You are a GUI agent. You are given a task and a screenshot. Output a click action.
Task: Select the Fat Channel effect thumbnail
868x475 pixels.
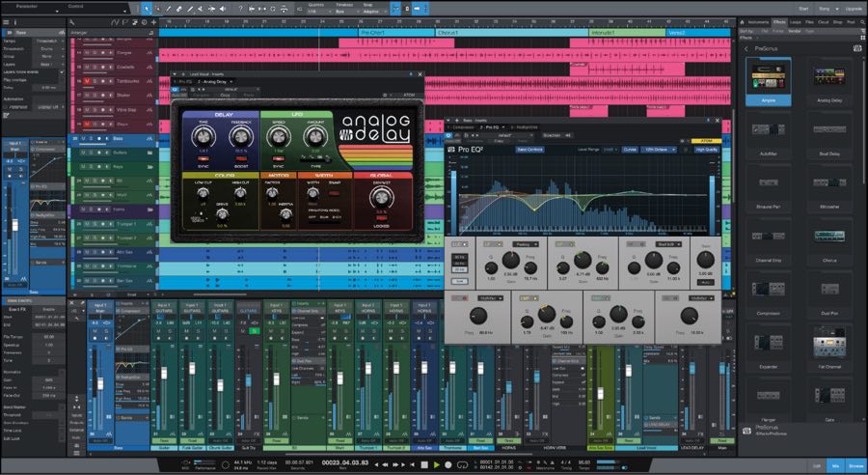(829, 348)
